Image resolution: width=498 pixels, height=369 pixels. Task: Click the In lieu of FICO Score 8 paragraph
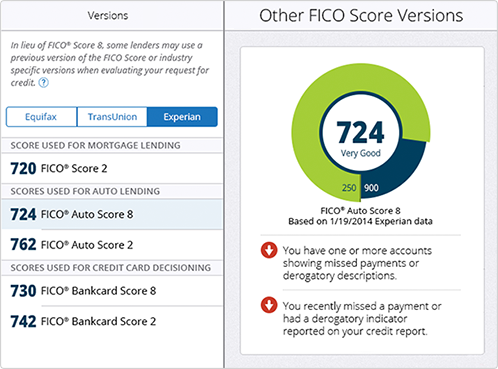(109, 64)
